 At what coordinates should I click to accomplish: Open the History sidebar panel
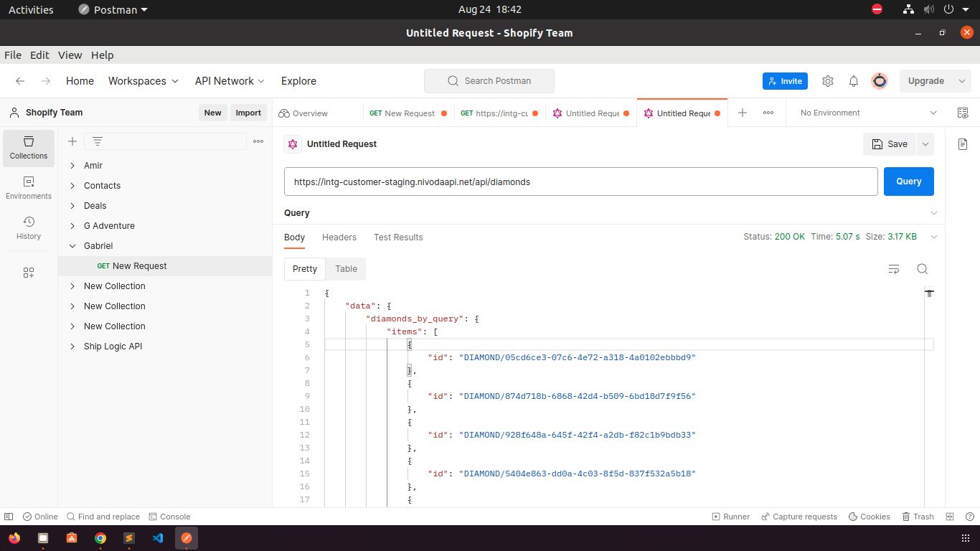click(x=29, y=227)
